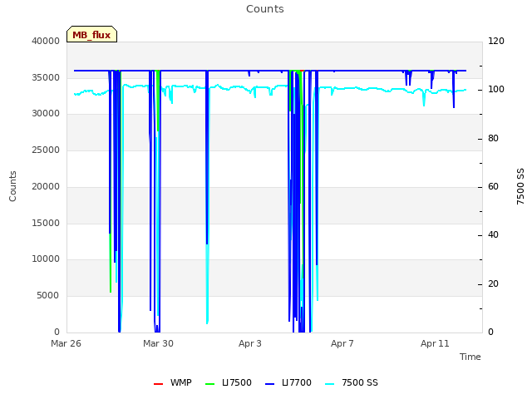532x399 pixels.
Task: Click the 40 right axis value
Action: [x=493, y=234]
